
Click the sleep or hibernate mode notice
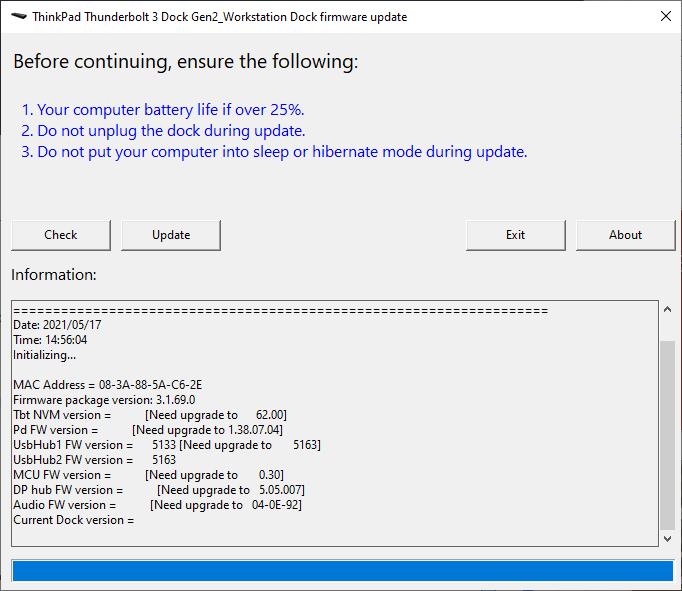click(274, 152)
